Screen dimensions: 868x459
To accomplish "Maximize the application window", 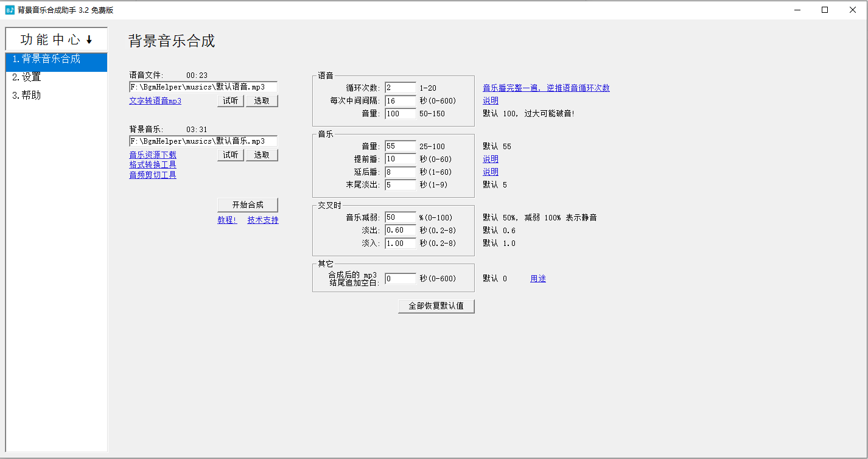I will [x=825, y=10].
